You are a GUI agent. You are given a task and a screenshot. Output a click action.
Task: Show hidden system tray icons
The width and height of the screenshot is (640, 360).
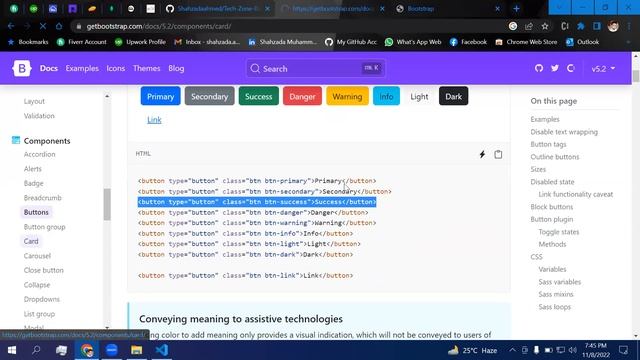(512, 350)
